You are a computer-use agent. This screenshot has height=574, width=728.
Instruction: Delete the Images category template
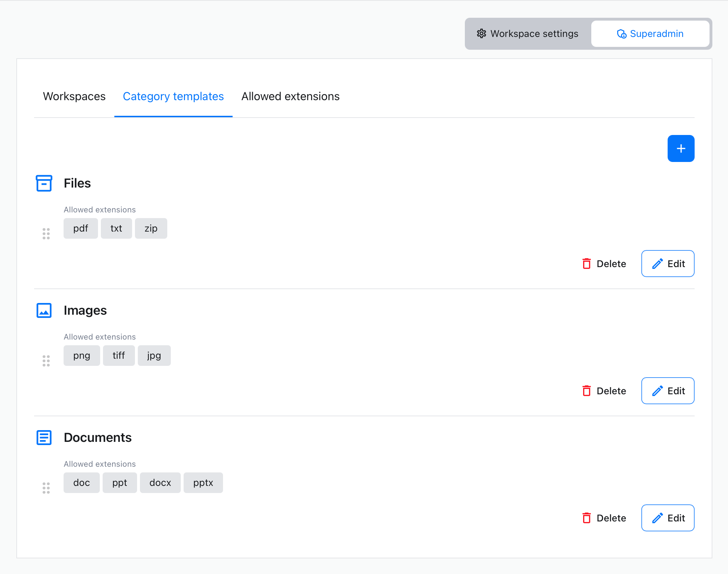coord(604,391)
